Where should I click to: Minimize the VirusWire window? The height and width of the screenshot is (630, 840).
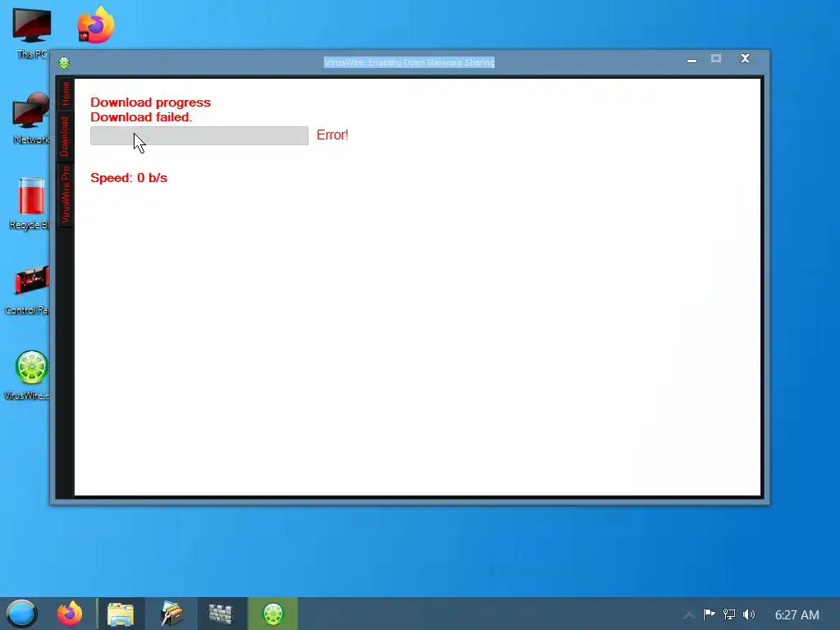pos(692,61)
